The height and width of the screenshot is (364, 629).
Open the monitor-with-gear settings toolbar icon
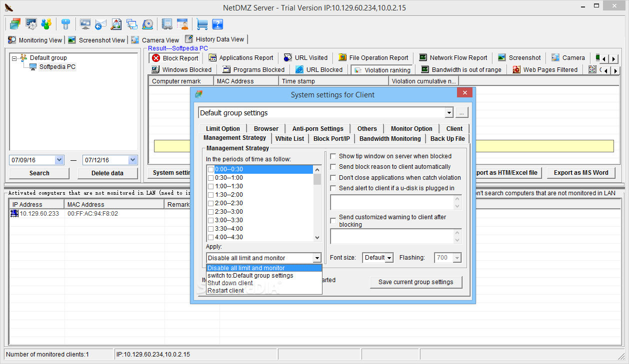[x=31, y=24]
